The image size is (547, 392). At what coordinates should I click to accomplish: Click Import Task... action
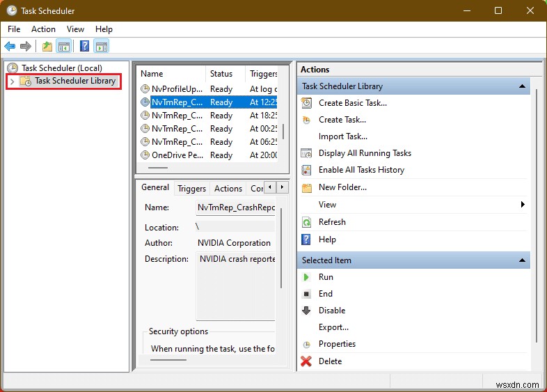[343, 136]
